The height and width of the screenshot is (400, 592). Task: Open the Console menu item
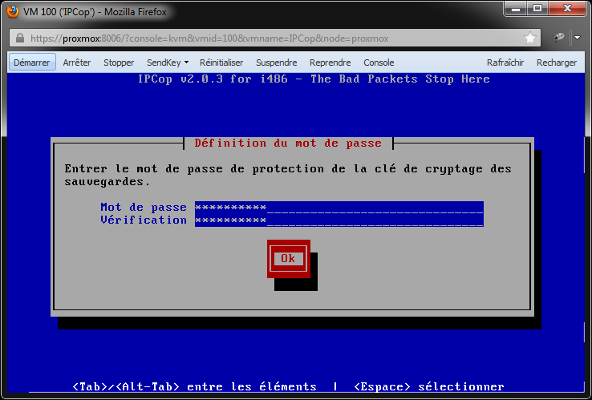click(x=379, y=62)
